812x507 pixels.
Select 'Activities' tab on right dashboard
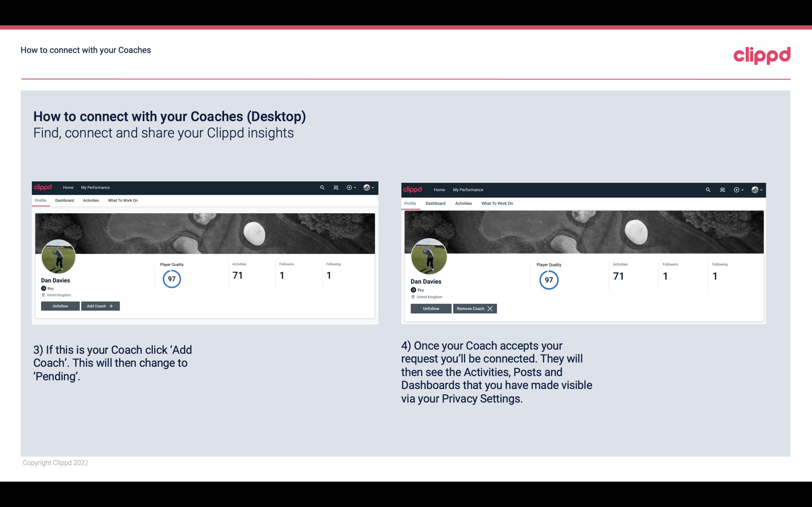[x=463, y=203]
